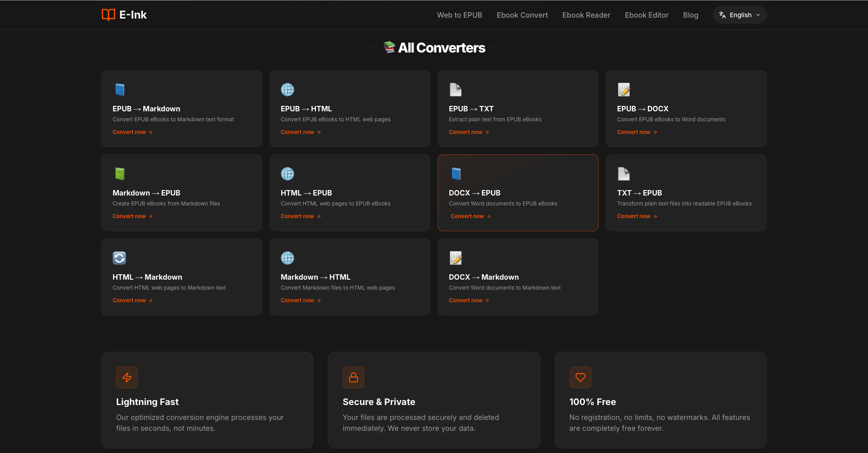The width and height of the screenshot is (868, 453).
Task: Click the Lightning Fast heading
Action: (x=147, y=402)
